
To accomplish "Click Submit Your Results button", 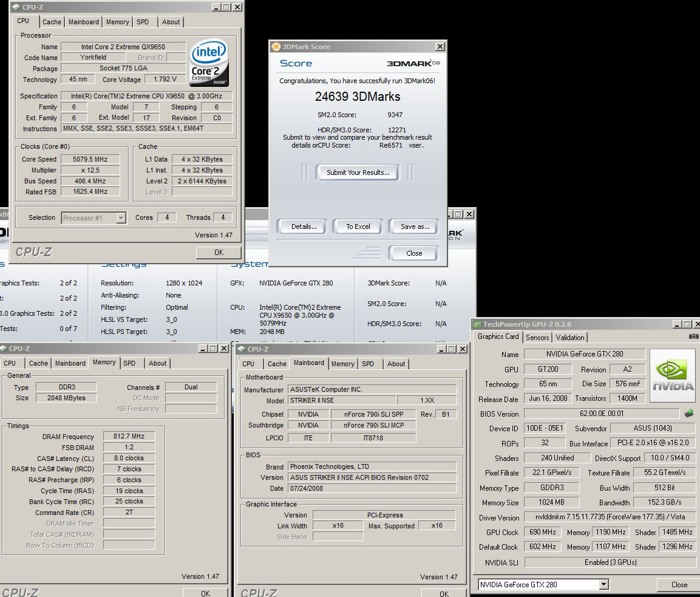I will 358,172.
